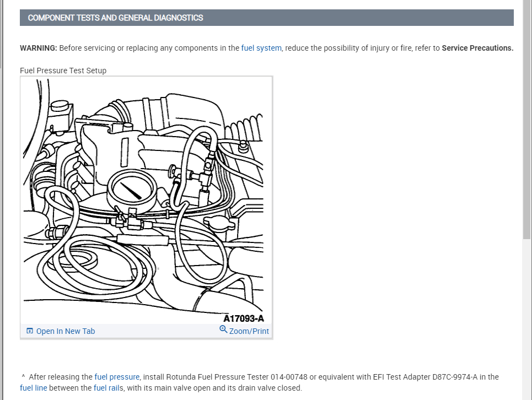The image size is (532, 400).
Task: Click the 'WARNING:' bold label
Action: coord(39,48)
